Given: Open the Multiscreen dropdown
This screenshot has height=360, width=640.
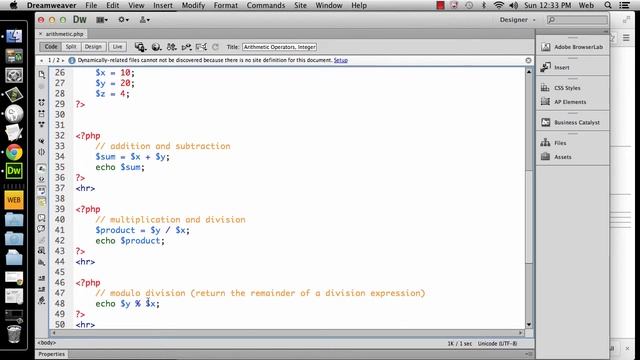Looking at the screenshot, I should pyautogui.click(x=140, y=47).
